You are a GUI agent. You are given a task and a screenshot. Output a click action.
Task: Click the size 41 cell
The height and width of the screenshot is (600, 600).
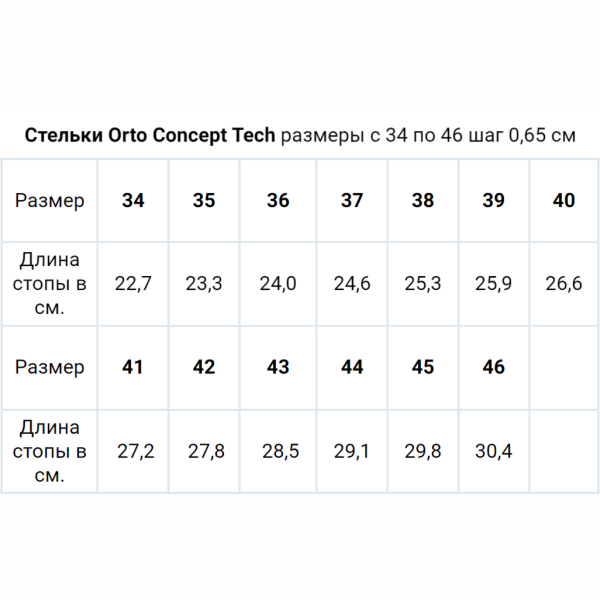133,367
